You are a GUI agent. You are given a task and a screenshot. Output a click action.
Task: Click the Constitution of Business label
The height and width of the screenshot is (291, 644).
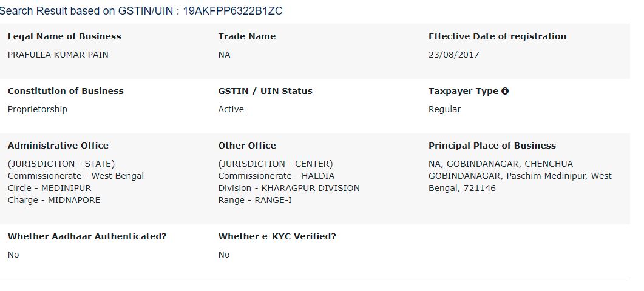(66, 91)
